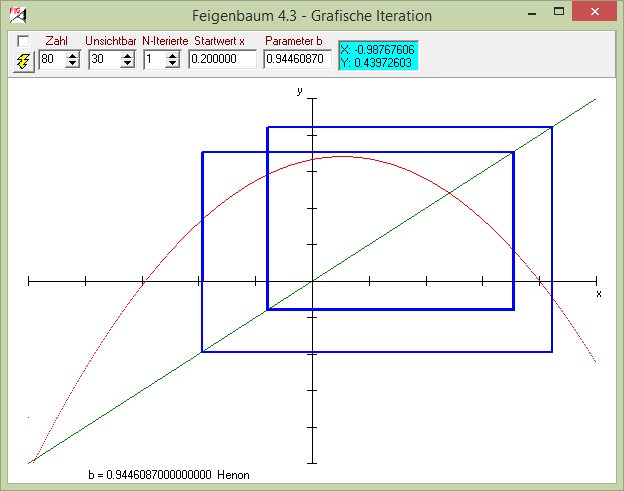Click the 'Parameter b' label

coord(294,41)
